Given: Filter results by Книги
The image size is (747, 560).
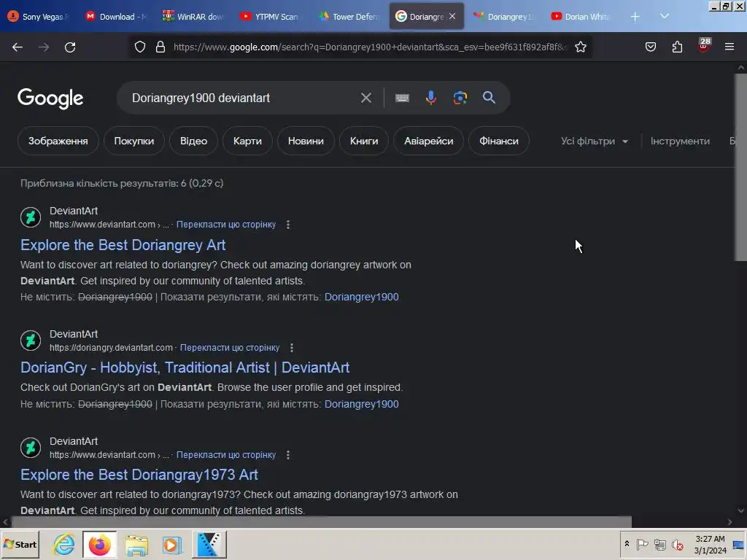Looking at the screenshot, I should 364,141.
